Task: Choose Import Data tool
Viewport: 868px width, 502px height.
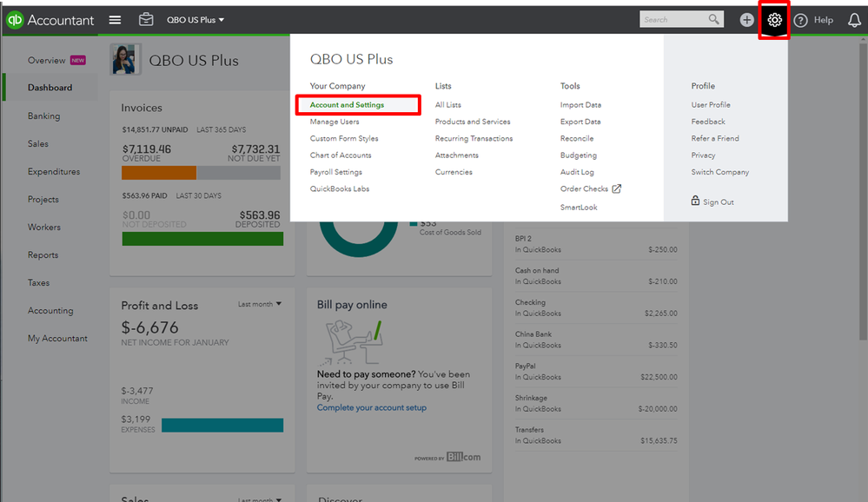Action: tap(580, 104)
